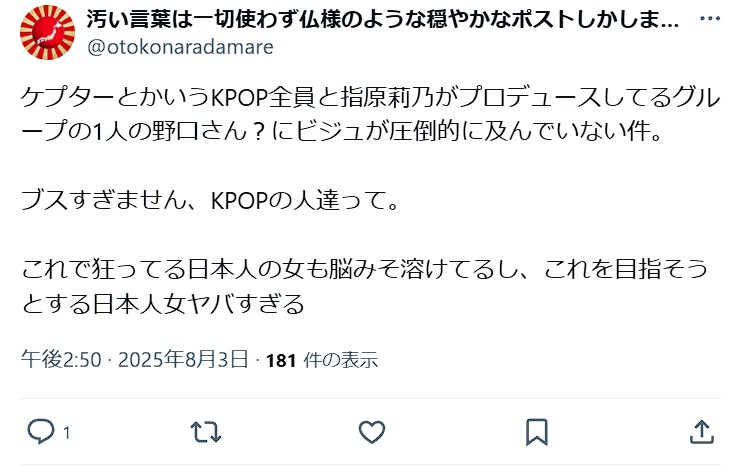Open the 午後2:50 time link

[x=61, y=360]
